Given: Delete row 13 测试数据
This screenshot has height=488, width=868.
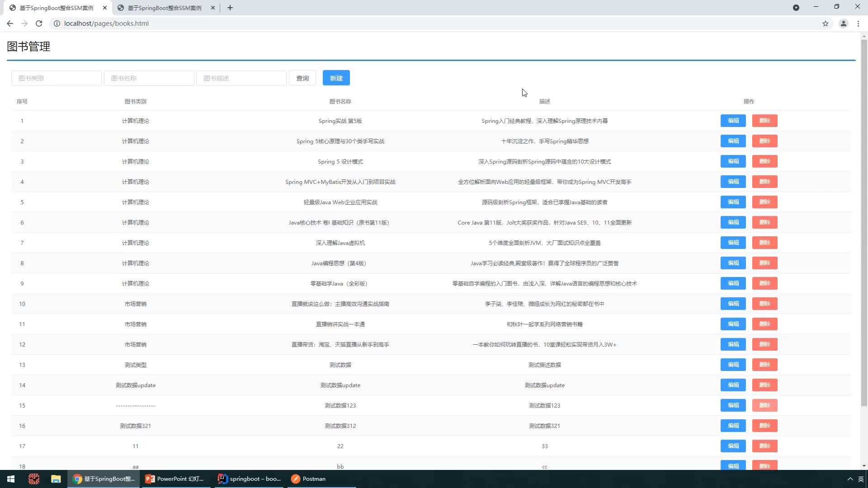Looking at the screenshot, I should click(765, 365).
